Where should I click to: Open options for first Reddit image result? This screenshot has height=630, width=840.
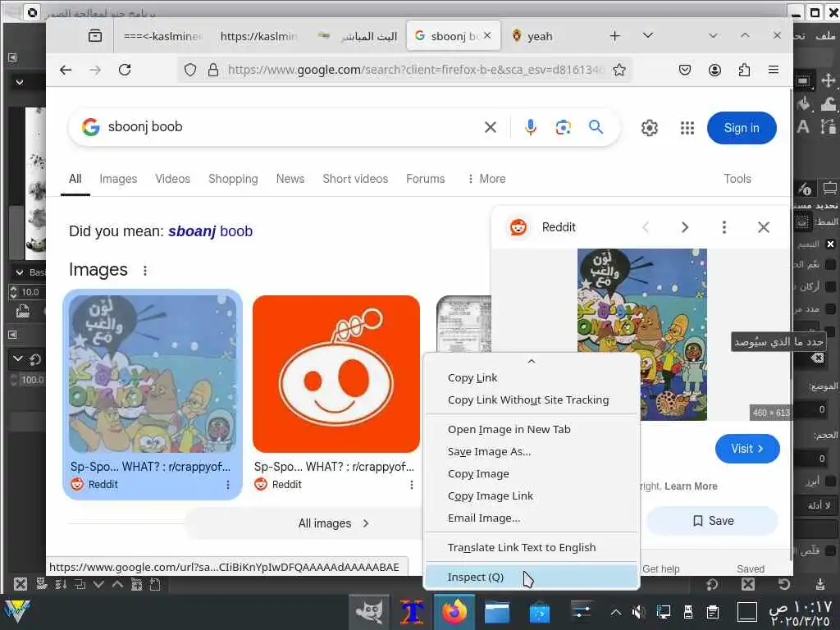[228, 484]
